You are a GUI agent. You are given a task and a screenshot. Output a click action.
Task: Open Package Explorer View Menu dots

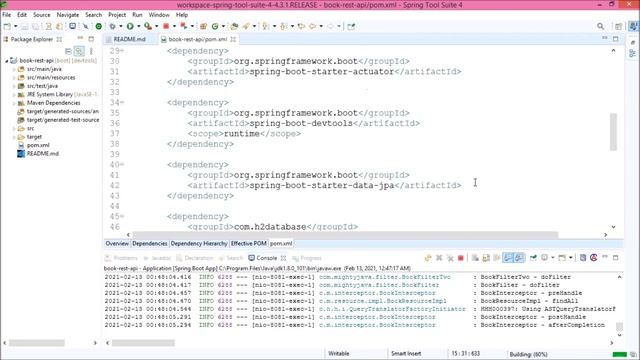coord(91,51)
